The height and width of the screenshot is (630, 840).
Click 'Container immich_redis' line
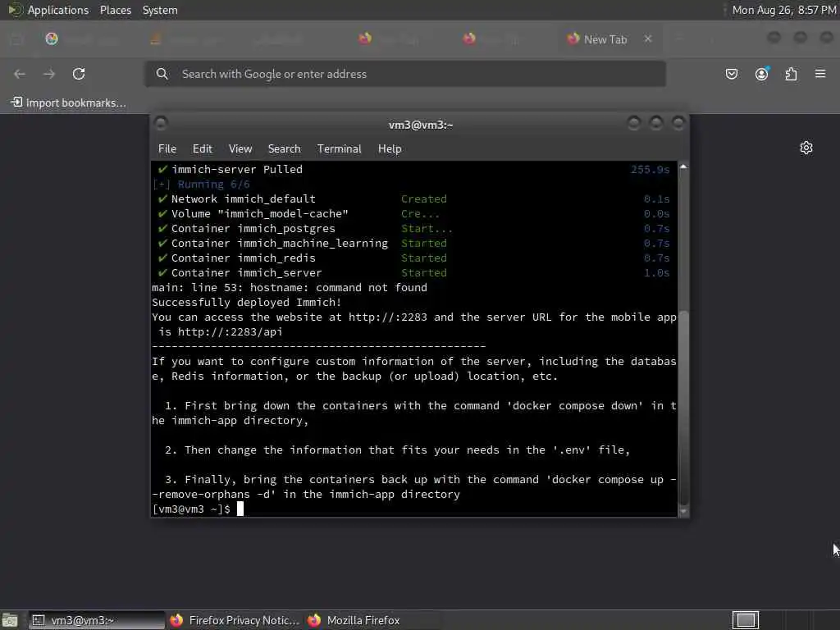(243, 258)
